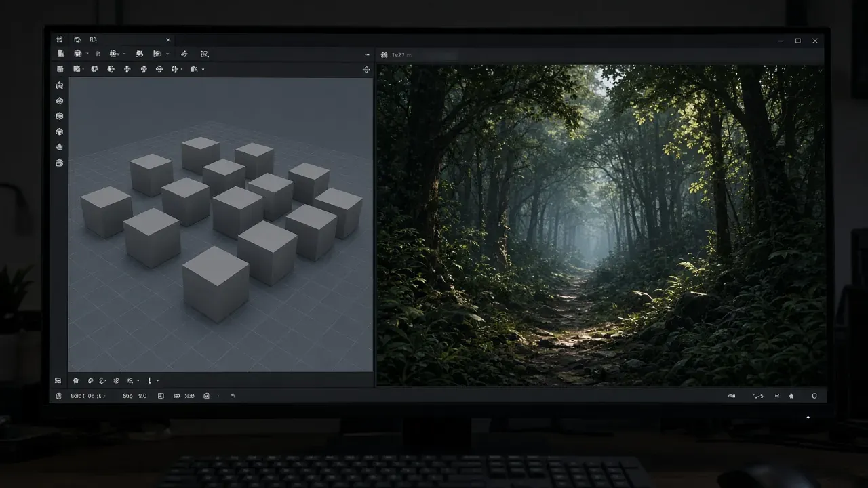Open the first dropdown arrow in the top toolbar row
868x488 pixels.
[88, 54]
